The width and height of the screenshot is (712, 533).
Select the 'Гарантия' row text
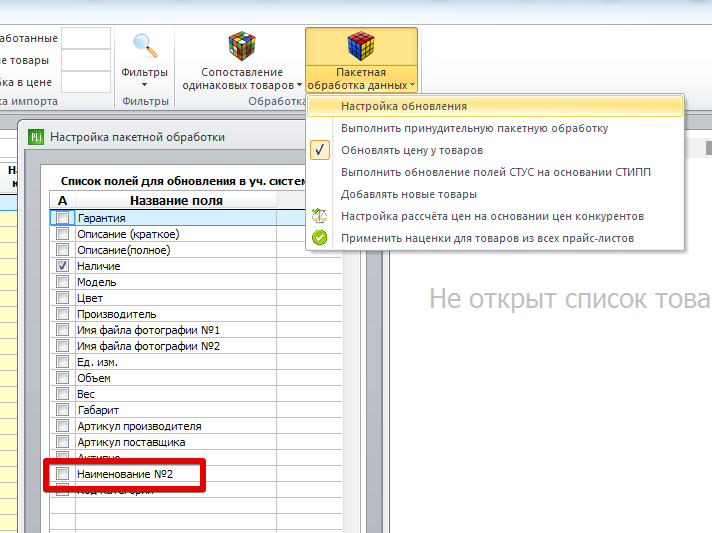click(x=101, y=218)
